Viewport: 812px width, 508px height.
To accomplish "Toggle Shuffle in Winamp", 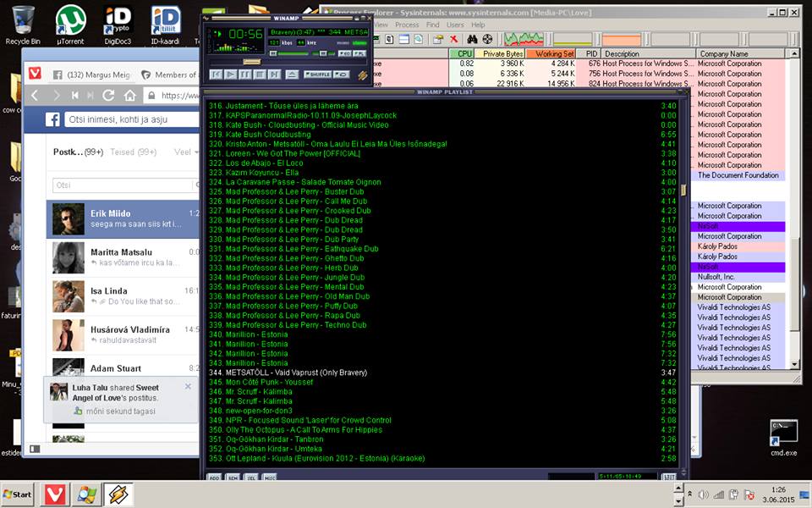I will [x=317, y=75].
